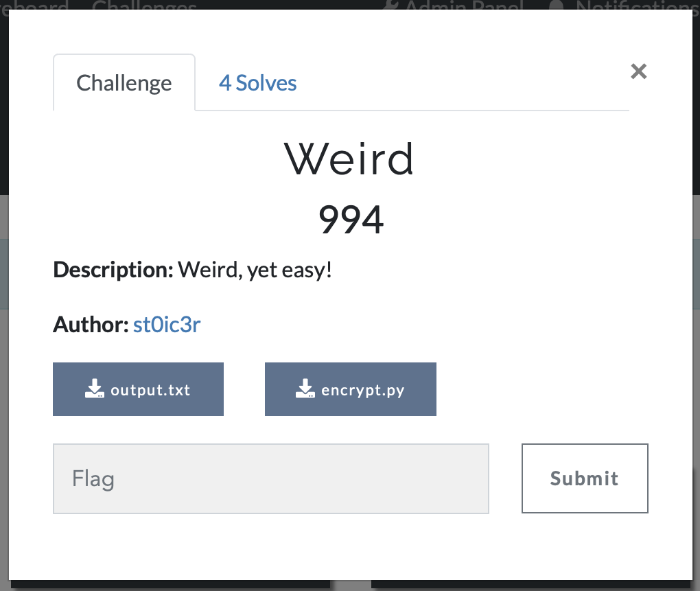
Task: Download the output.txt file
Action: coord(138,389)
